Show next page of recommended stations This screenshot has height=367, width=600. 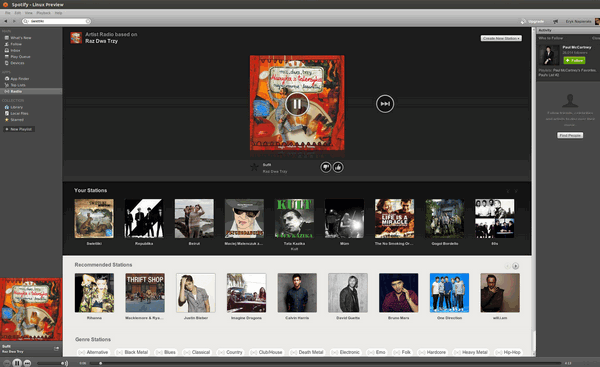pos(515,266)
